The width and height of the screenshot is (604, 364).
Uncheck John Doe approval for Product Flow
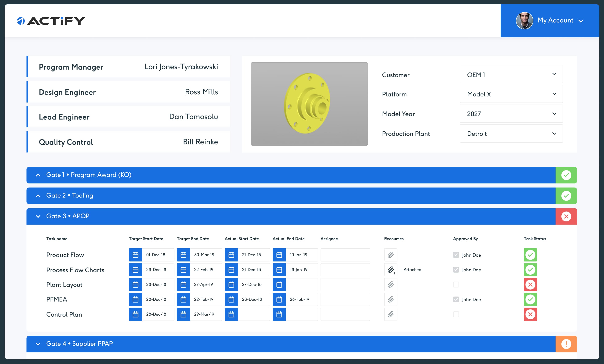(x=456, y=255)
